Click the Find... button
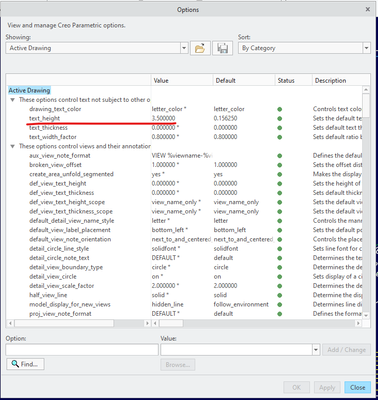The width and height of the screenshot is (378, 400). (25, 364)
